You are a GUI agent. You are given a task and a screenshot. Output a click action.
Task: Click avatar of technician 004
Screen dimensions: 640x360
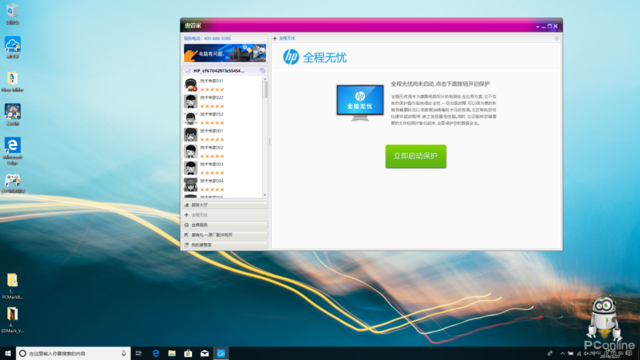(x=191, y=184)
